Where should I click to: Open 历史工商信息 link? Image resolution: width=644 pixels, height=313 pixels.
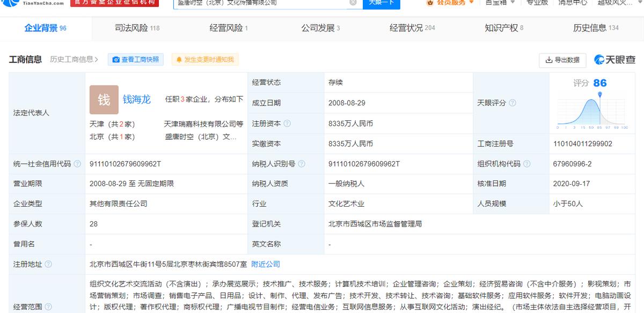(x=74, y=60)
